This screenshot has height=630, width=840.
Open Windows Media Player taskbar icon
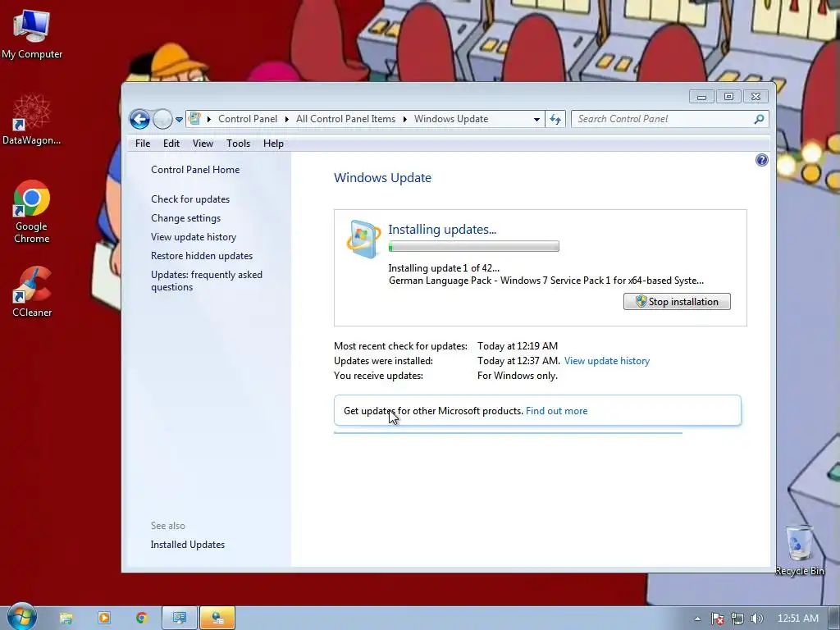pos(104,619)
